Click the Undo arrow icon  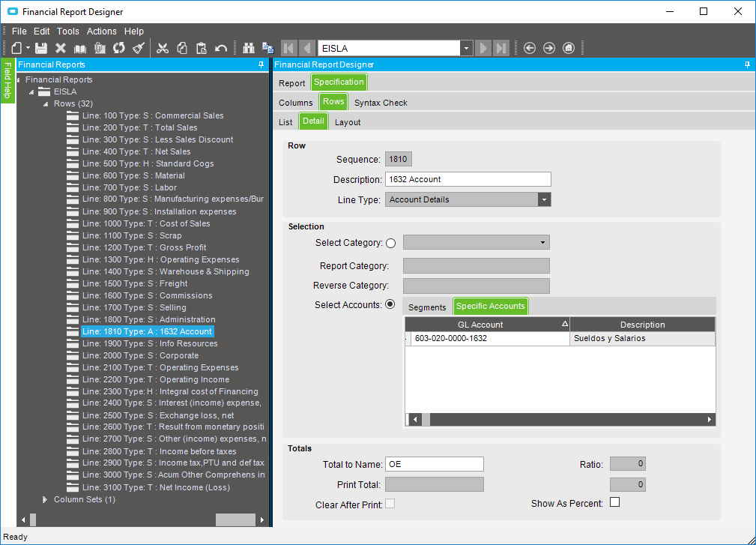[221, 48]
